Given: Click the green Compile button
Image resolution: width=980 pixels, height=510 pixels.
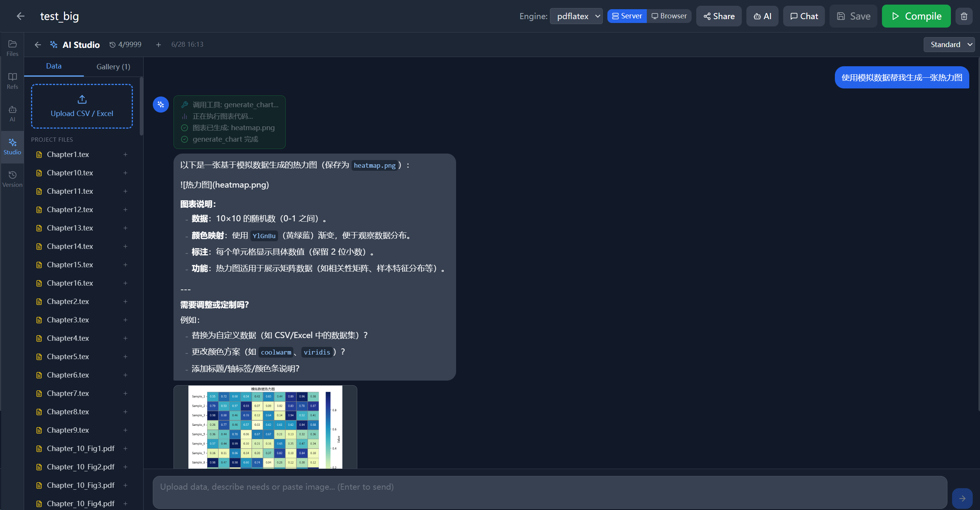Looking at the screenshot, I should click(x=916, y=16).
